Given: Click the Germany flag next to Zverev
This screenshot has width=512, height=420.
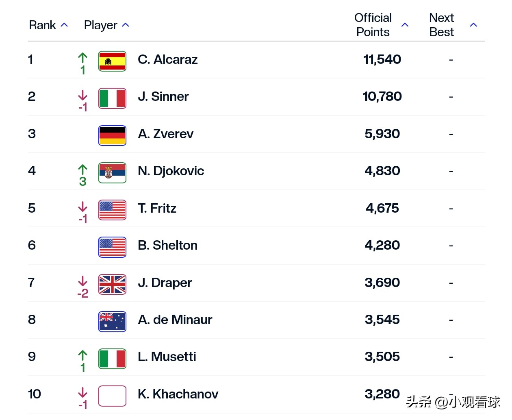Looking at the screenshot, I should click(112, 135).
